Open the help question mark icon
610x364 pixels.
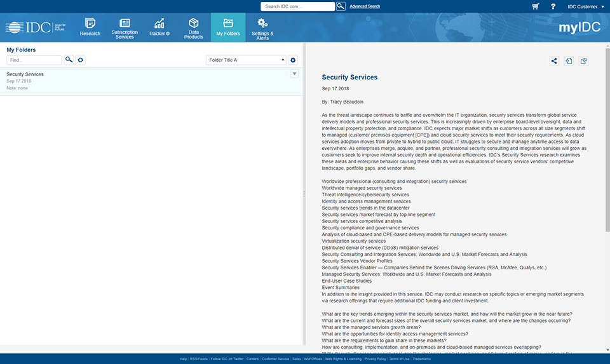tap(553, 6)
